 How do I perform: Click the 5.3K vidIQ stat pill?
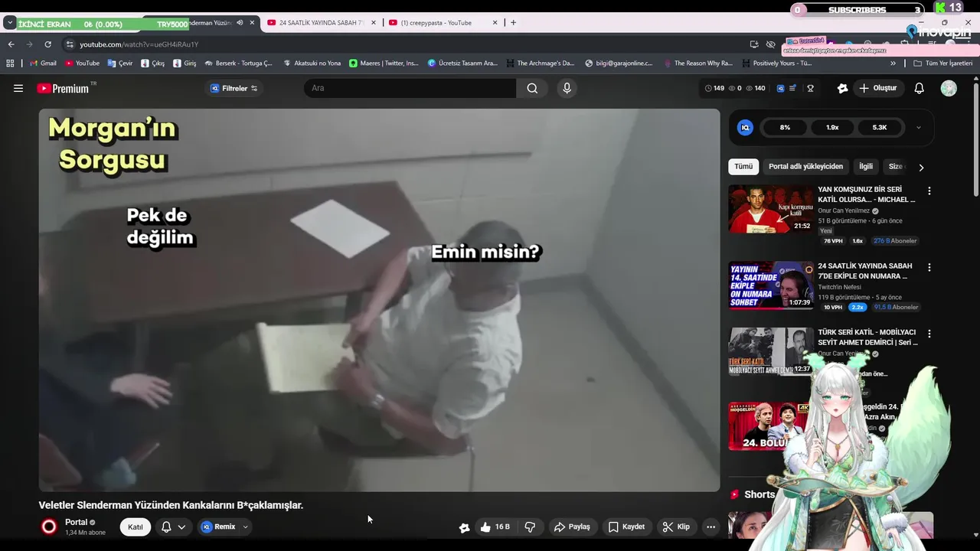[x=880, y=128]
